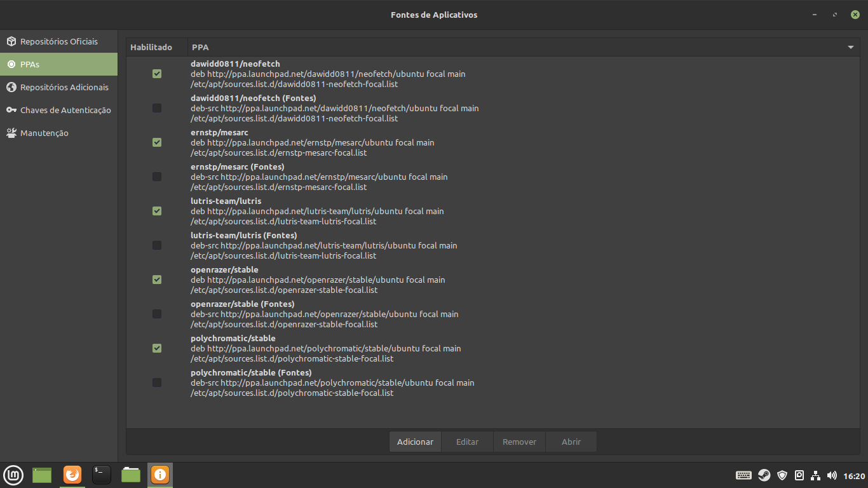The height and width of the screenshot is (488, 868).
Task: Select the ernstp/mesarc row title
Action: (219, 132)
